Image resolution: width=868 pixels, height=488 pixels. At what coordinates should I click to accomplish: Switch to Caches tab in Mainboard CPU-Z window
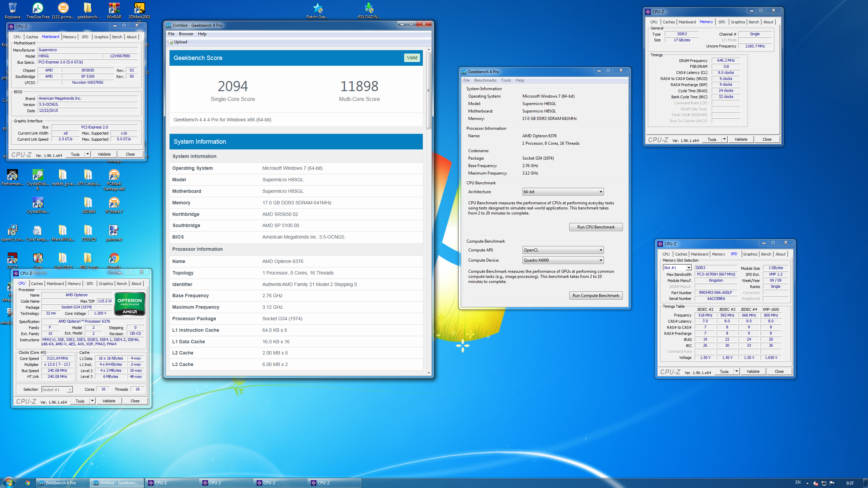click(x=32, y=37)
